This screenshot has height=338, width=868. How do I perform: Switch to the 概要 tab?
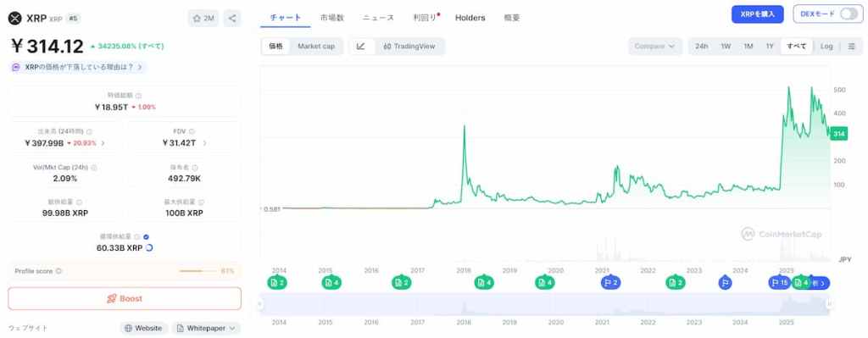(511, 17)
